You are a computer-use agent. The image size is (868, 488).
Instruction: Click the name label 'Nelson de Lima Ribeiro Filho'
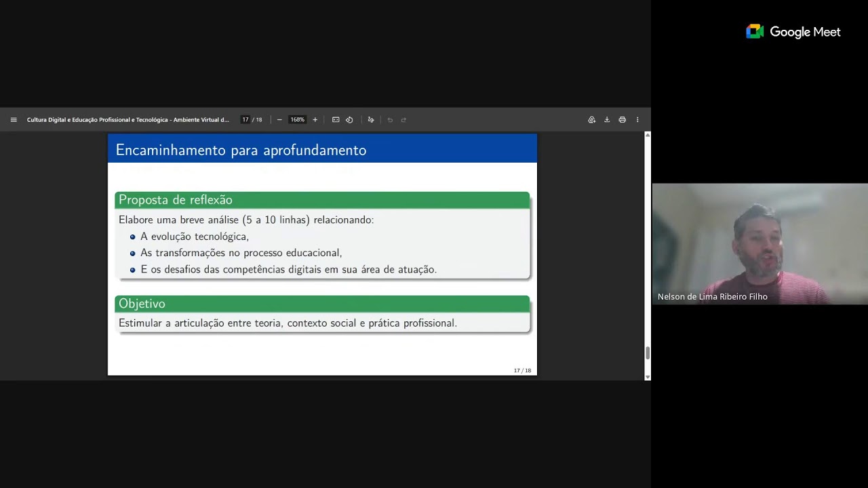(x=713, y=297)
